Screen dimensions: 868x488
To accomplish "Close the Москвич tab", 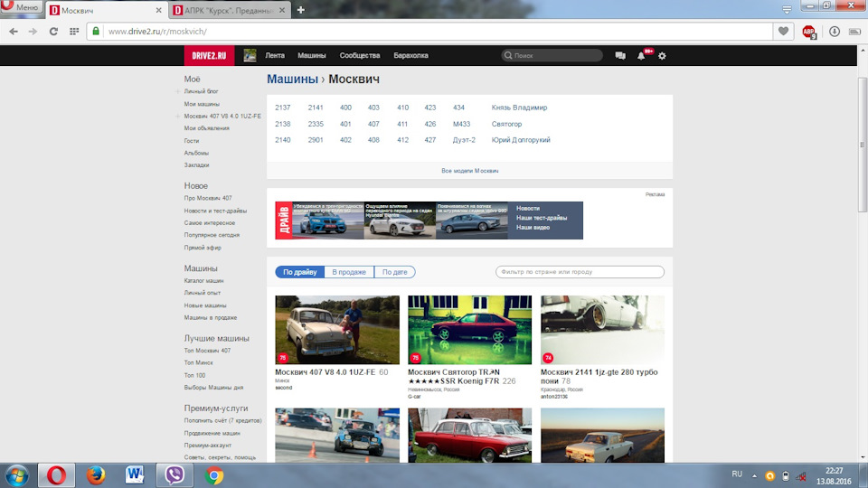I will click(x=158, y=10).
